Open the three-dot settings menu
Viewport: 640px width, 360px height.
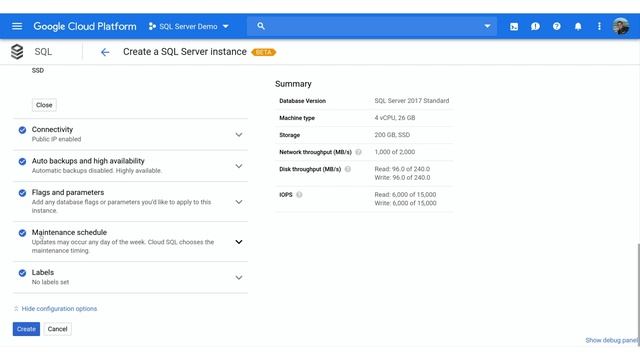599,27
